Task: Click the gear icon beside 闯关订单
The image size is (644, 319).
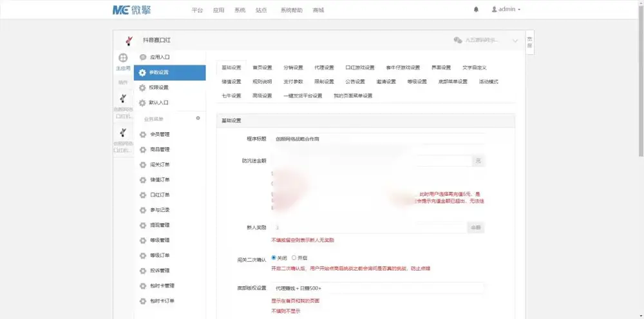Action: pos(142,165)
